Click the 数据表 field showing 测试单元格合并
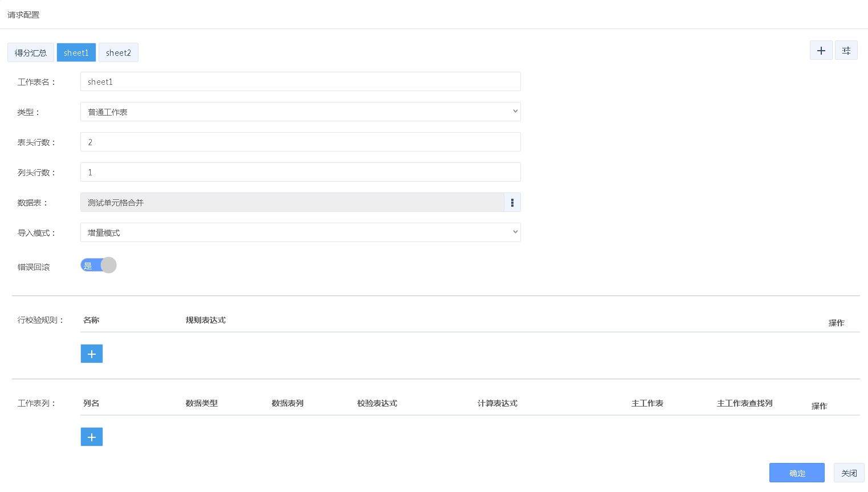The width and height of the screenshot is (868, 492). tap(292, 203)
